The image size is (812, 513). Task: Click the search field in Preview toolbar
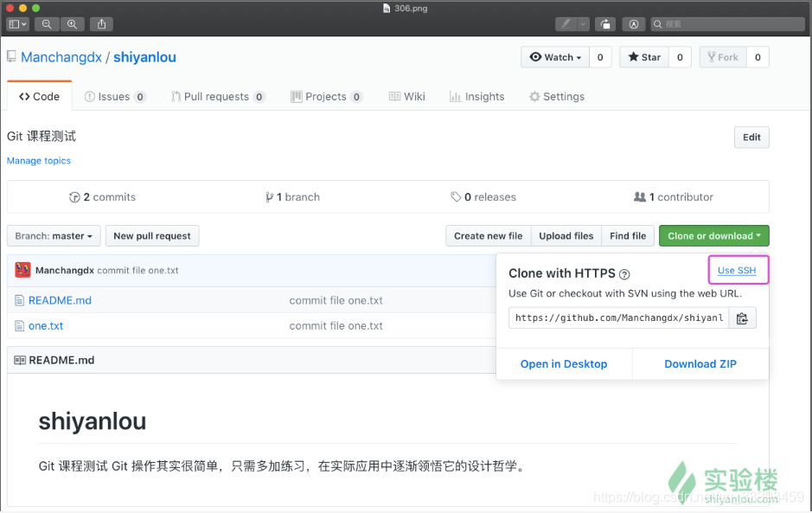coord(727,24)
